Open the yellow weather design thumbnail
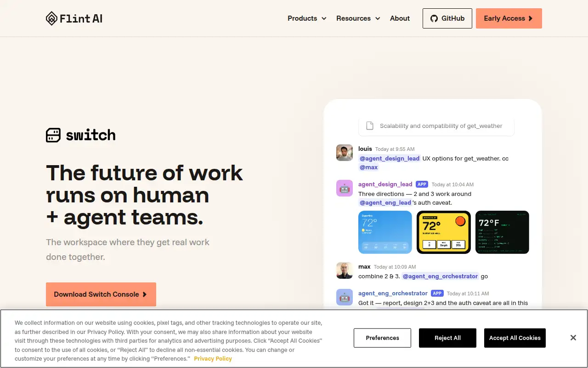This screenshot has height=368, width=588. (444, 232)
